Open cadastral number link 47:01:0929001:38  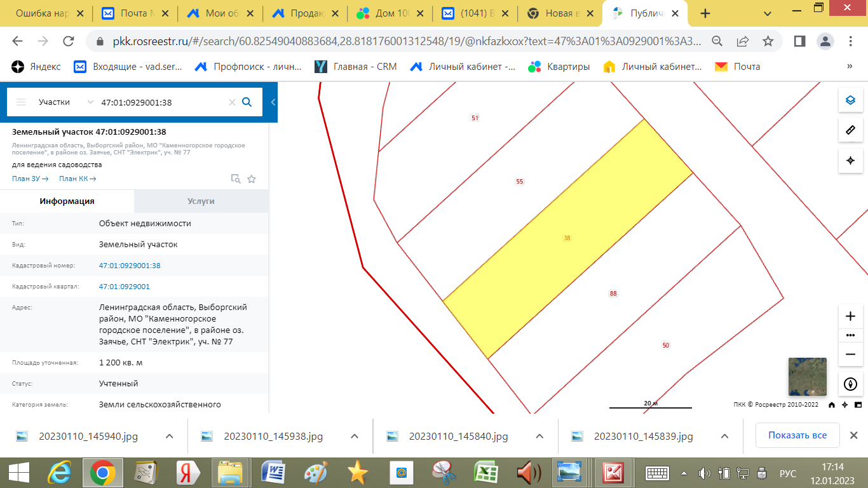[130, 266]
